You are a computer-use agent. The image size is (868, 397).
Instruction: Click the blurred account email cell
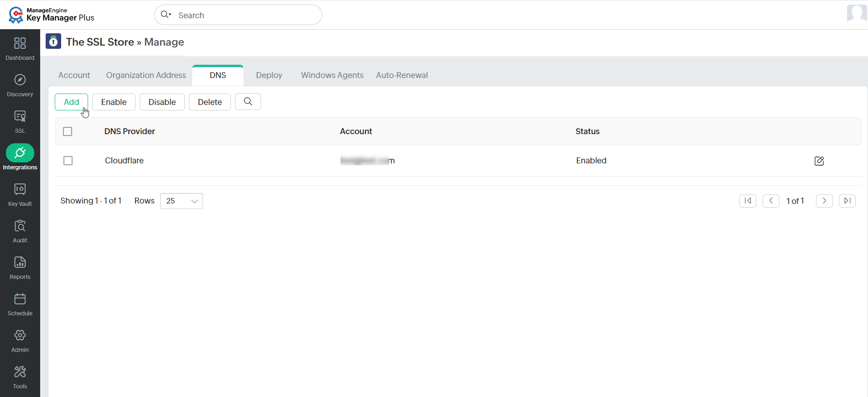click(x=367, y=161)
